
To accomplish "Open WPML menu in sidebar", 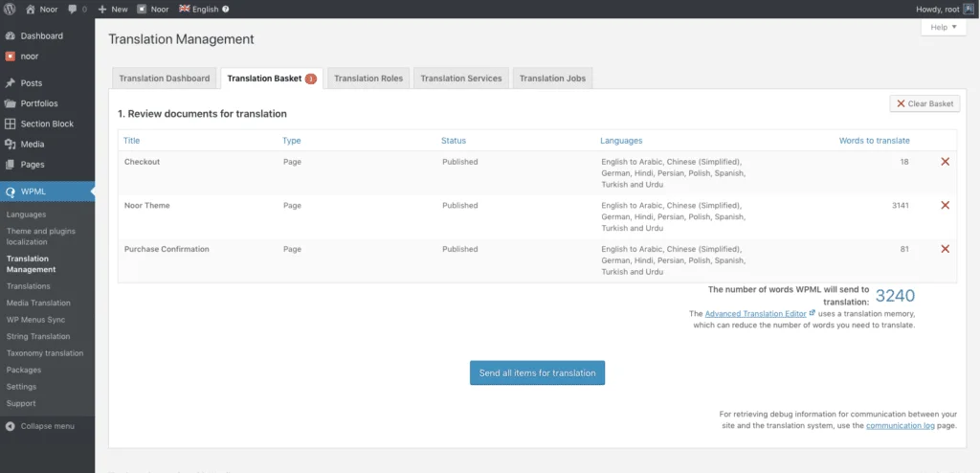I will [48, 191].
